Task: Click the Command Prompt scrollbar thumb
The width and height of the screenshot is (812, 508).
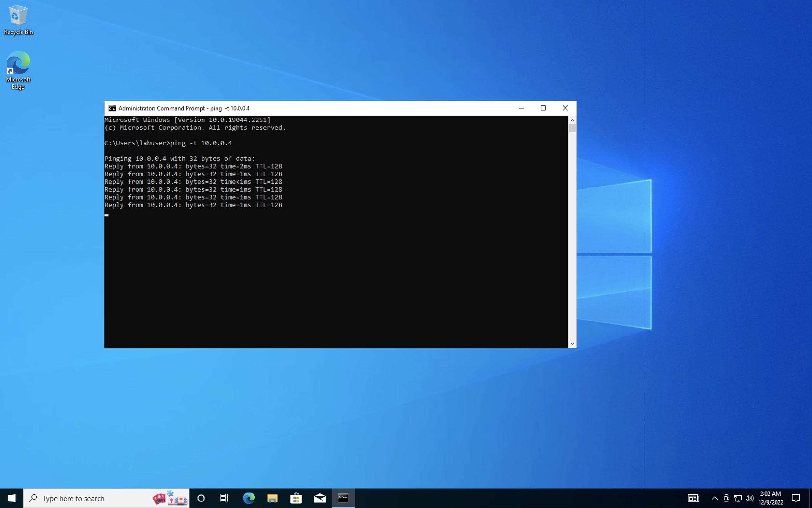Action: [573, 128]
